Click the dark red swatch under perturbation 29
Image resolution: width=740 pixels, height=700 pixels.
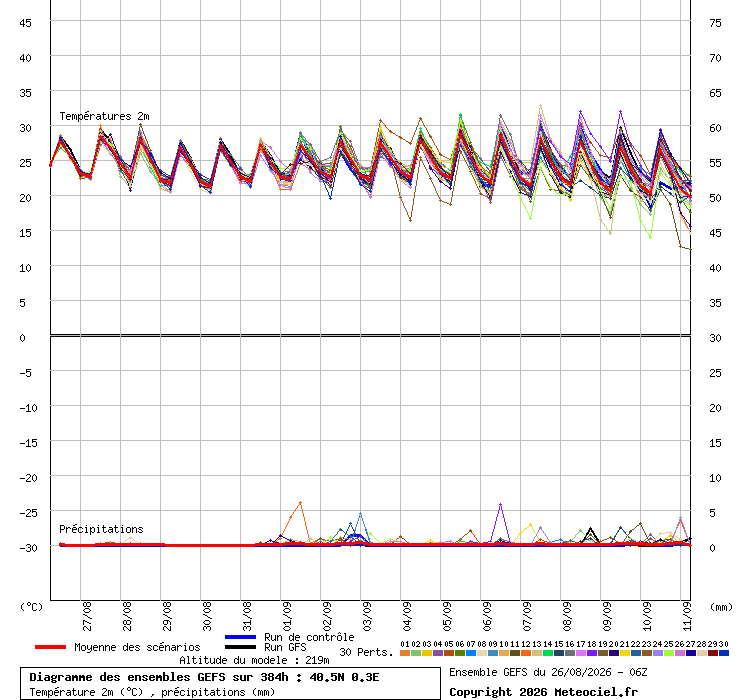tap(713, 653)
